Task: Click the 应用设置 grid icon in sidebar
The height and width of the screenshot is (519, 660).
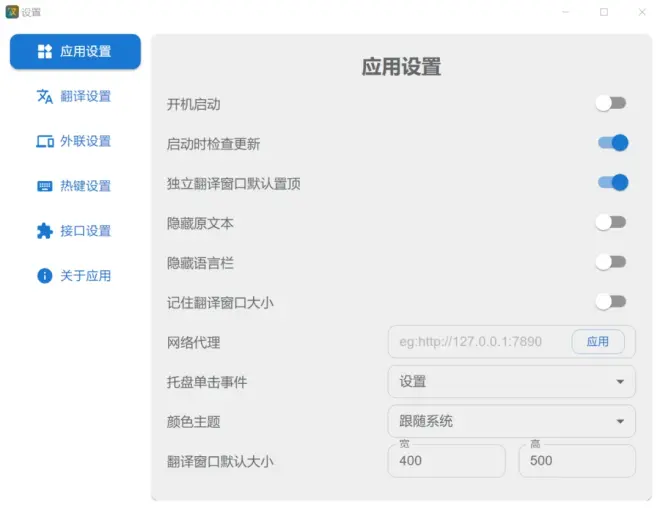Action: 44,51
